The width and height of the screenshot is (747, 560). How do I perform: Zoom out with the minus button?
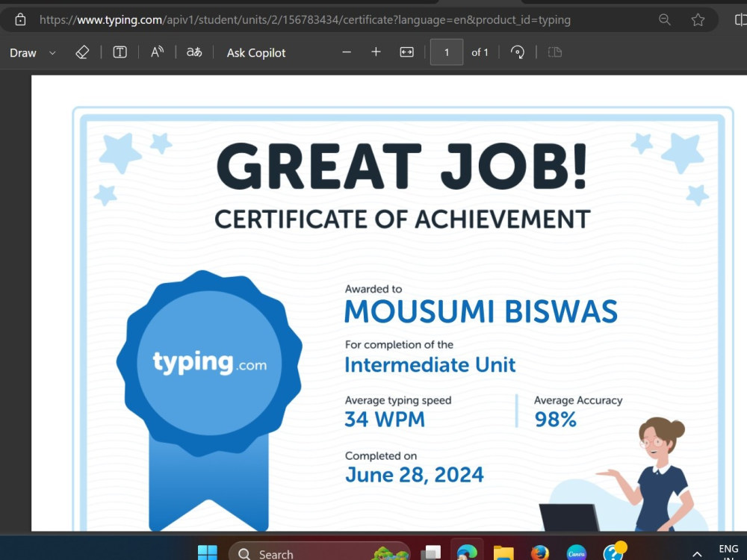[x=347, y=52]
